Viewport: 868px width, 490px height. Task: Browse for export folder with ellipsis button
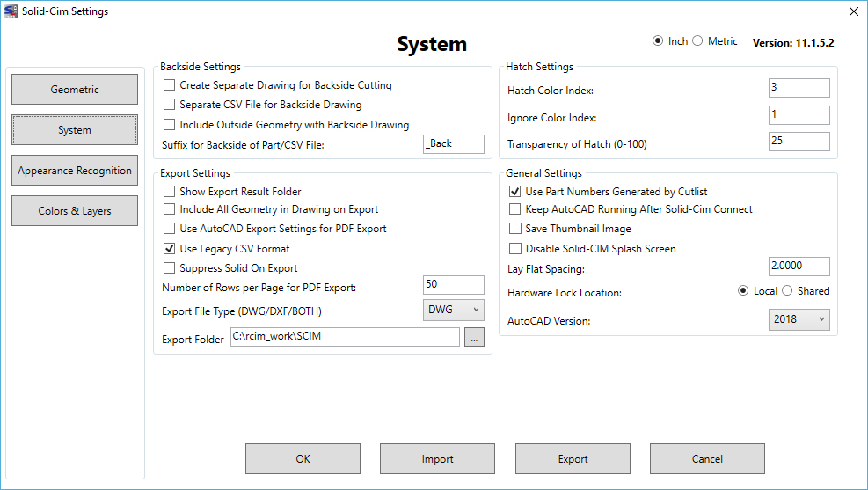point(474,337)
